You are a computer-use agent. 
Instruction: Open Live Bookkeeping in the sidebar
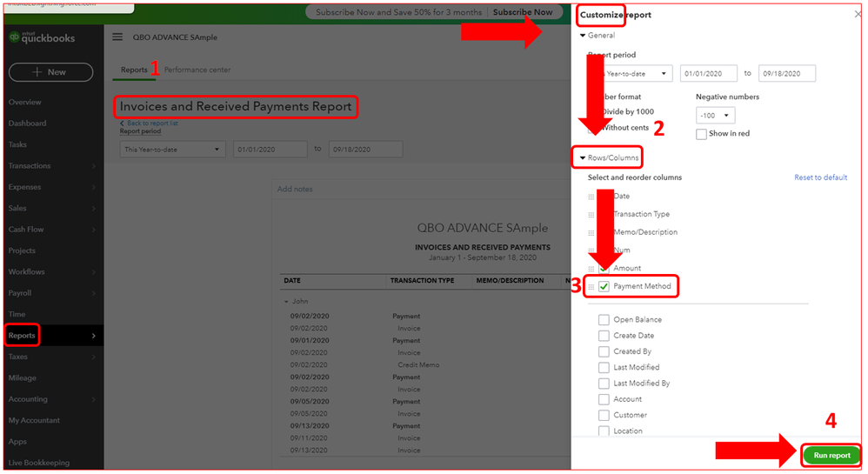(x=39, y=463)
